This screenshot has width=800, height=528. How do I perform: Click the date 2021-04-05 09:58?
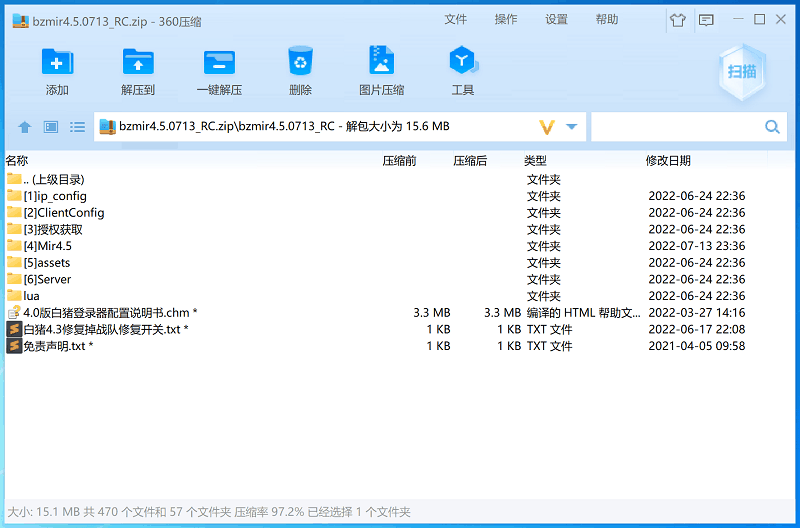pos(696,346)
